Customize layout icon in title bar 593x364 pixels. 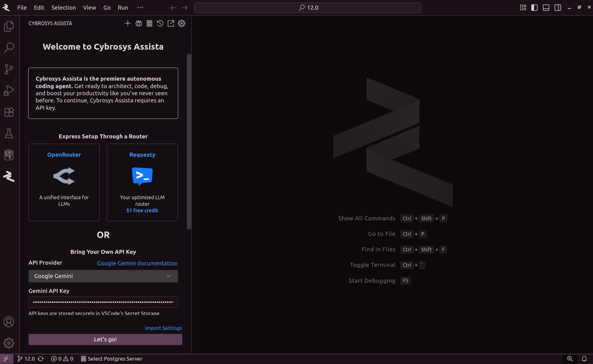(x=523, y=8)
